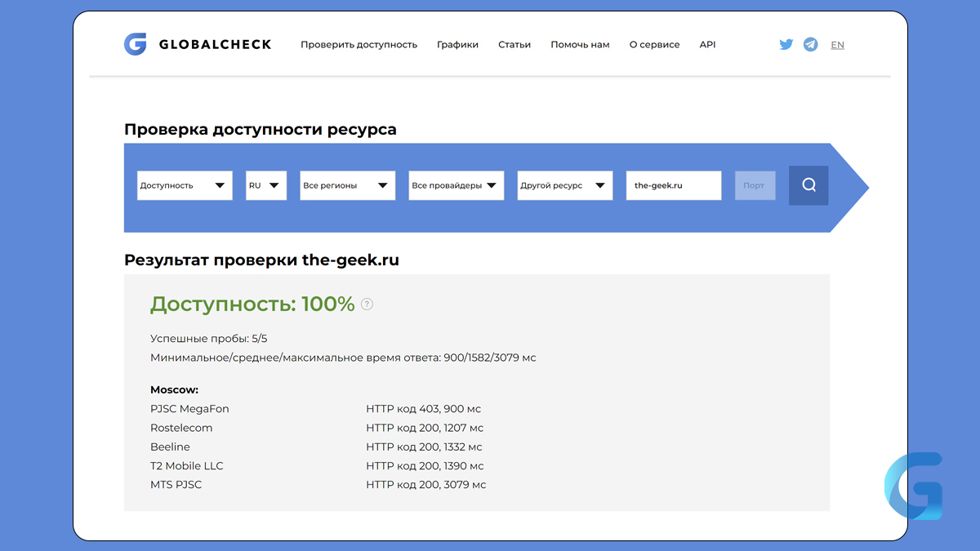Click the the-geek.ru resource input field
The height and width of the screenshot is (551, 980).
(x=674, y=185)
